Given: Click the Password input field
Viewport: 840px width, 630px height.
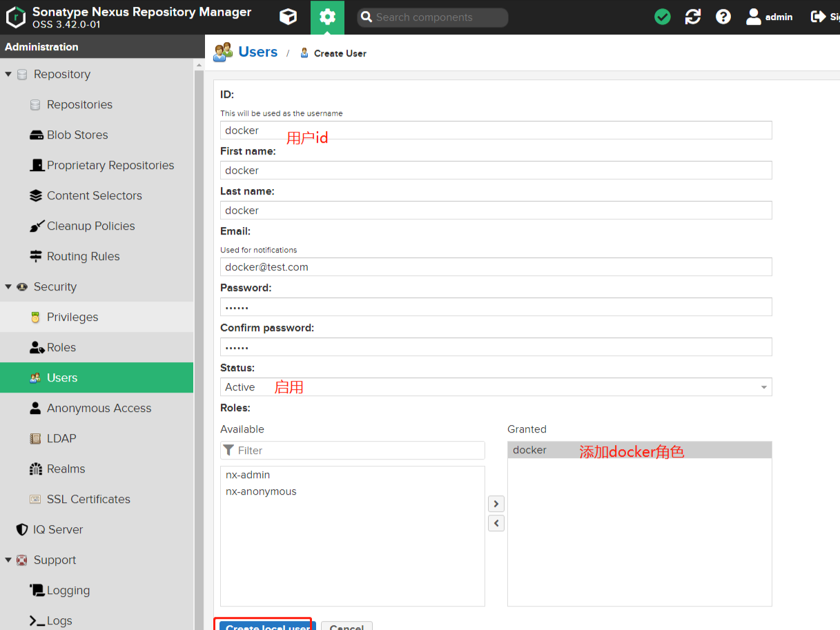Looking at the screenshot, I should pyautogui.click(x=496, y=307).
